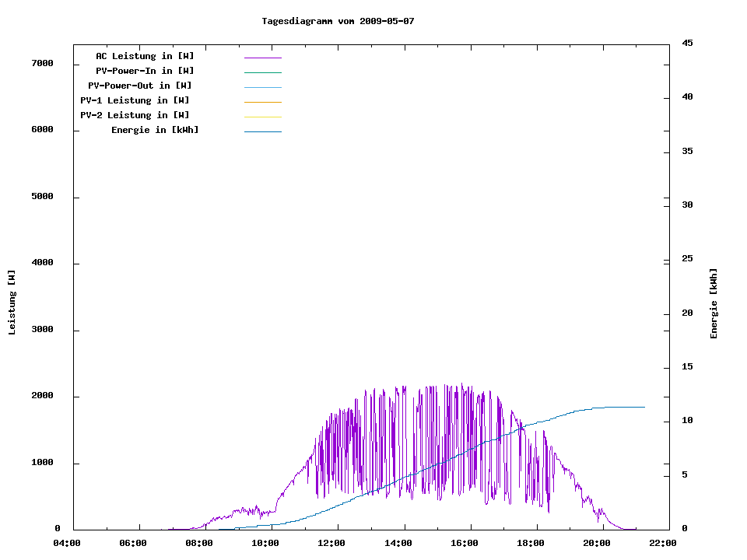The width and height of the screenshot is (747, 560).
Task: Click the 45 value on the energy axis
Action: pyautogui.click(x=687, y=43)
